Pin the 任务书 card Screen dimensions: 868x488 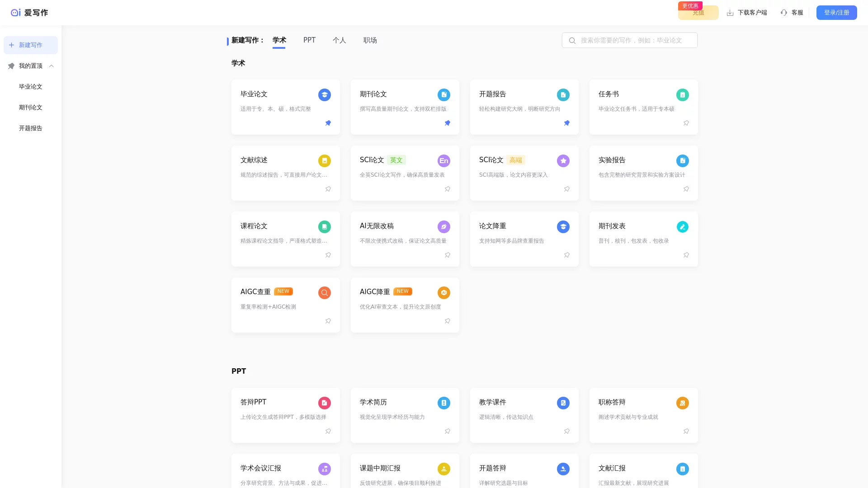pyautogui.click(x=686, y=123)
